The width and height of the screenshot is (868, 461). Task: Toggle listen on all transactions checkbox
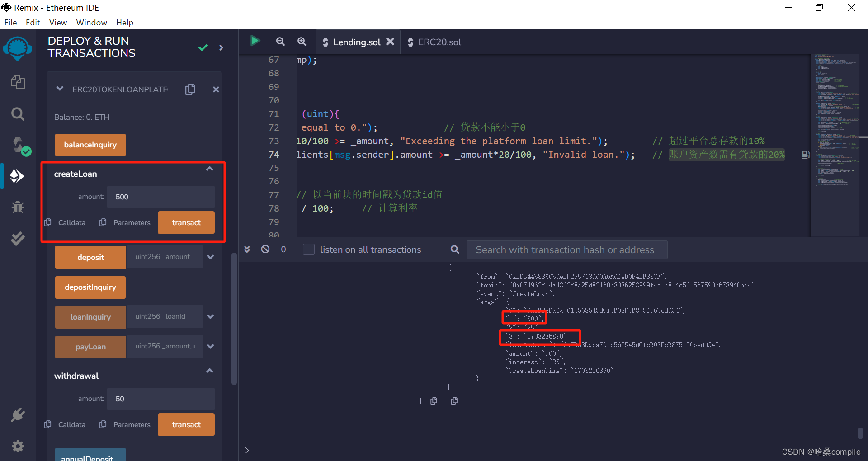[x=309, y=249]
